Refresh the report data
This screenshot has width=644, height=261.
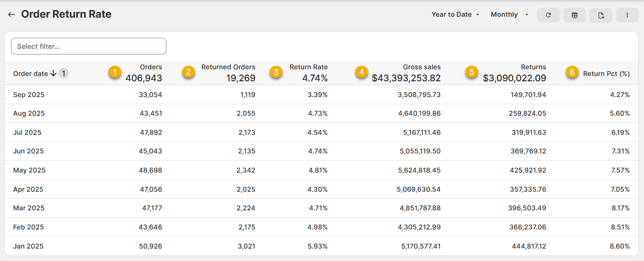(x=548, y=15)
